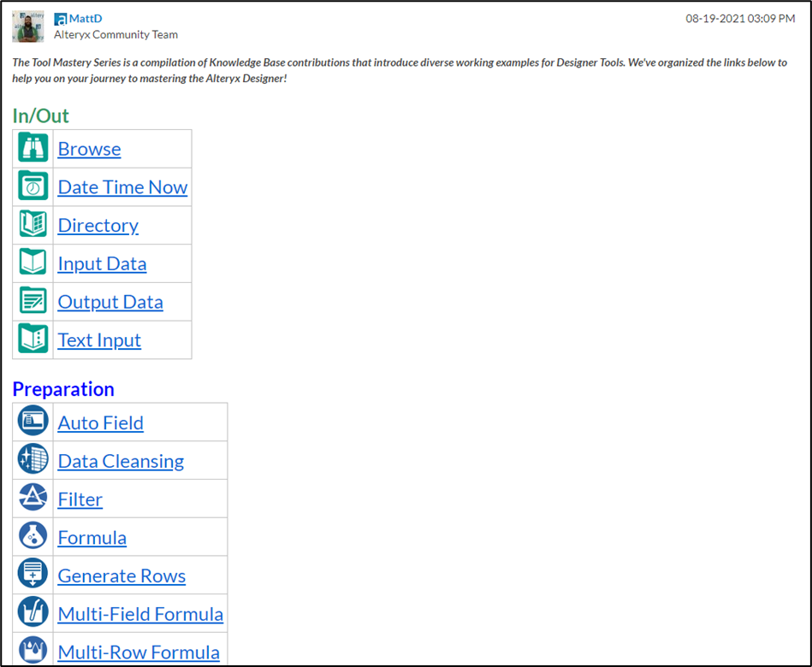812x667 pixels.
Task: Open MattD's user profile link
Action: pyautogui.click(x=86, y=19)
